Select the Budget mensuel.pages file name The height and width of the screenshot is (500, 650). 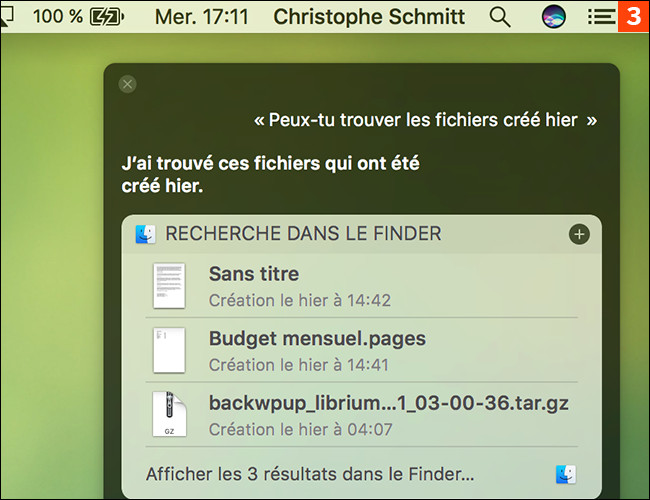[317, 339]
